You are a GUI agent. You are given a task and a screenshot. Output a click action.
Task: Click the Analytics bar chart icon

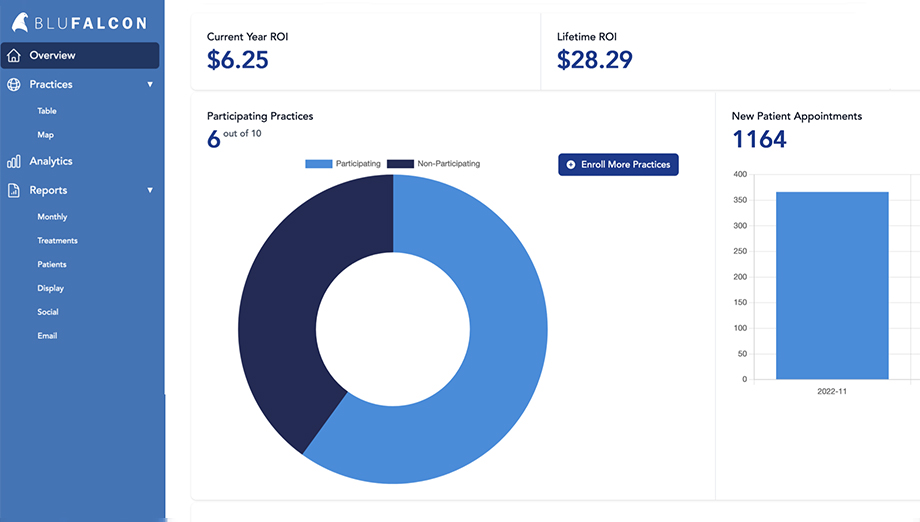14,161
